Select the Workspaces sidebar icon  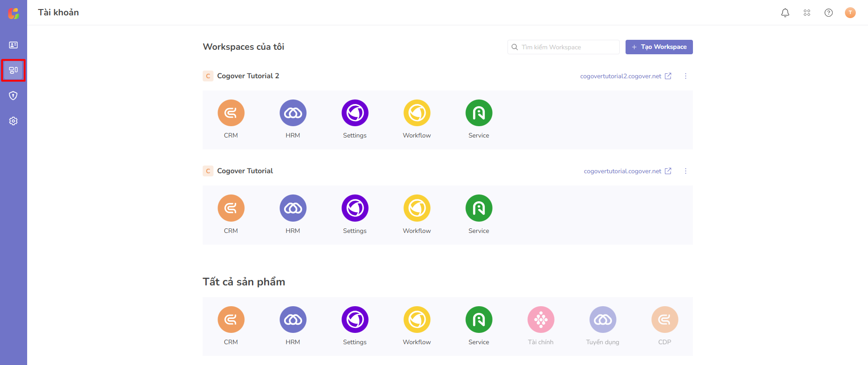(14, 70)
